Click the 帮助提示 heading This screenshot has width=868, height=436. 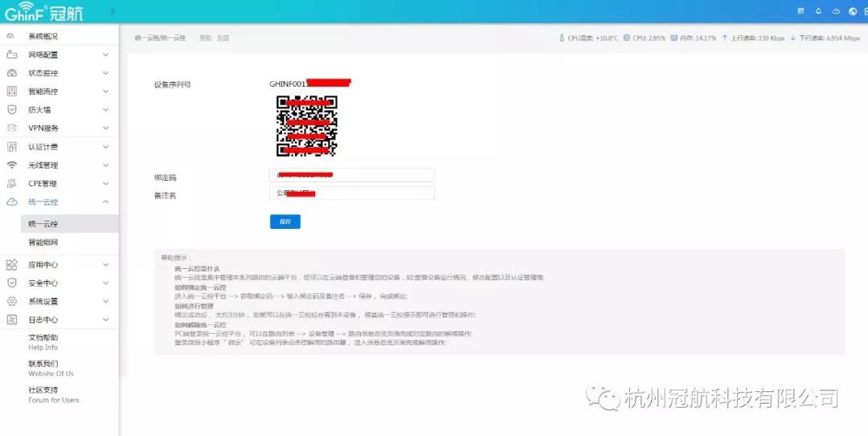click(x=176, y=258)
